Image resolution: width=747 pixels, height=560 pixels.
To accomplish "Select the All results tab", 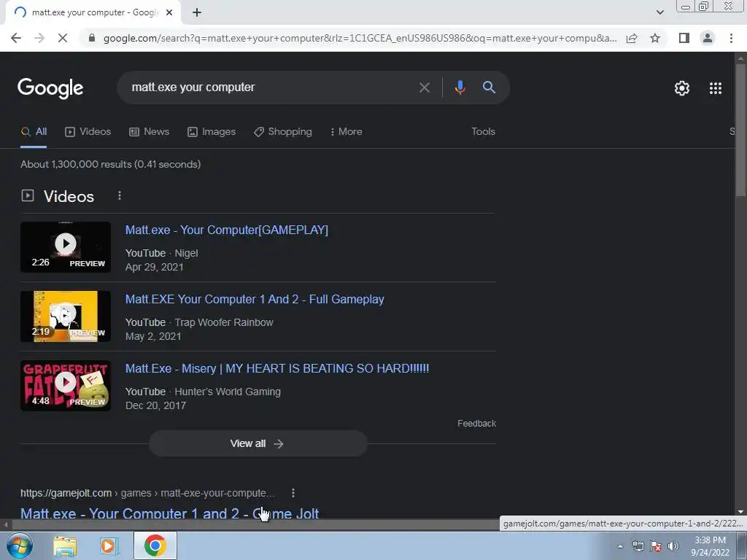I will click(34, 131).
